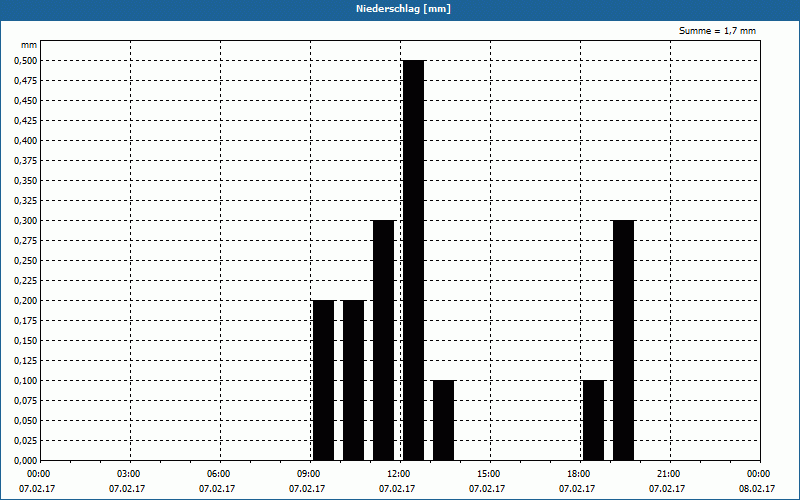Click the 0,200 bar starting at 09:00
The height and width of the screenshot is (500, 800).
[323, 381]
